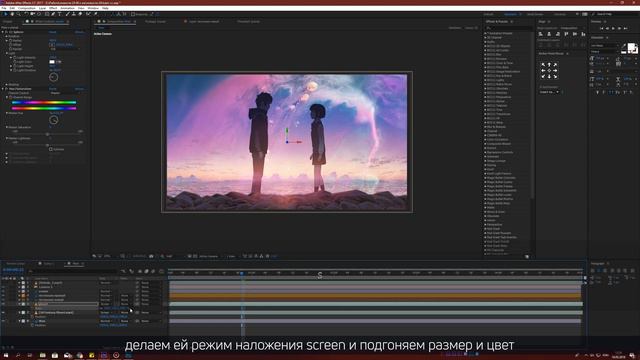Toggle CC Sphere effect fx switch
Image resolution: width=640 pixels, height=360 pixels.
7,32
